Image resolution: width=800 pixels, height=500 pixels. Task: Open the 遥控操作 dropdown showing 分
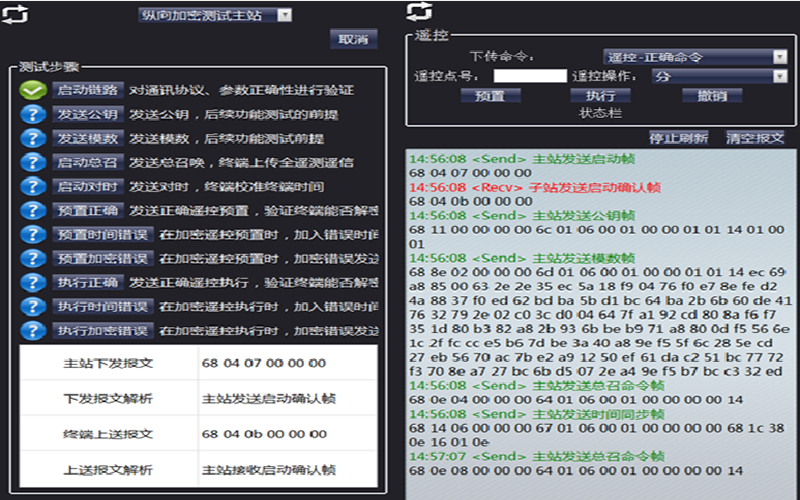coord(718,76)
